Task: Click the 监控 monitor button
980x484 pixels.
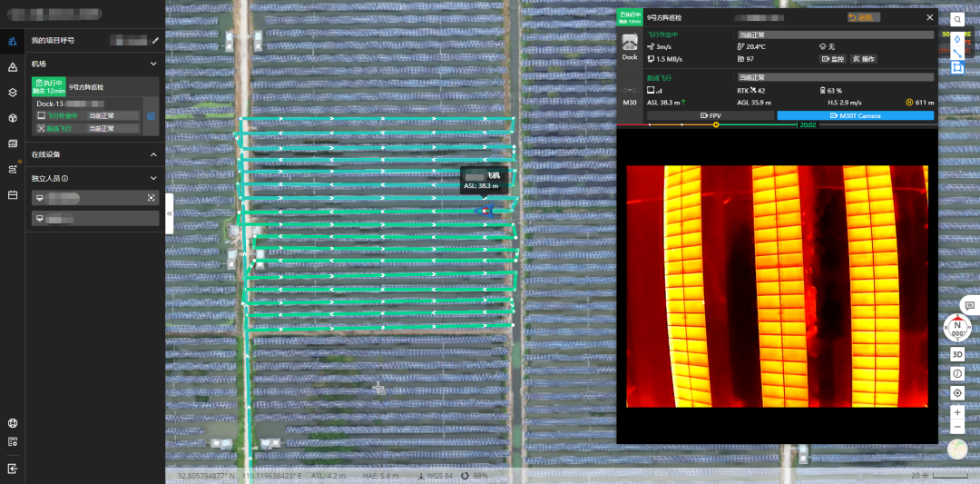Action: [832, 59]
